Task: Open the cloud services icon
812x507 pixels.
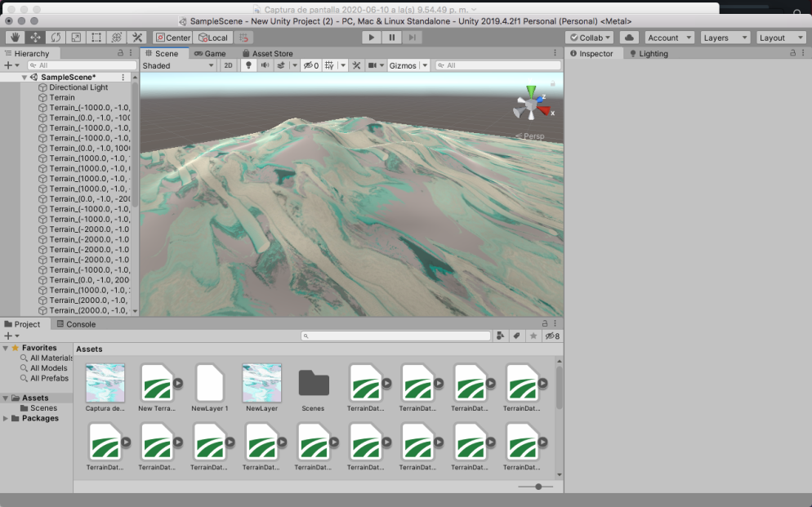Action: pyautogui.click(x=629, y=38)
